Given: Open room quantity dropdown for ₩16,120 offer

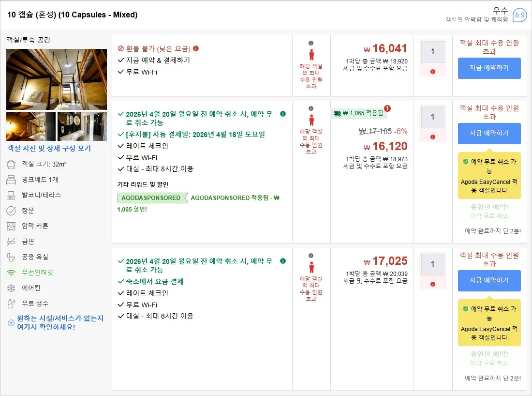Looking at the screenshot, I should (432, 117).
